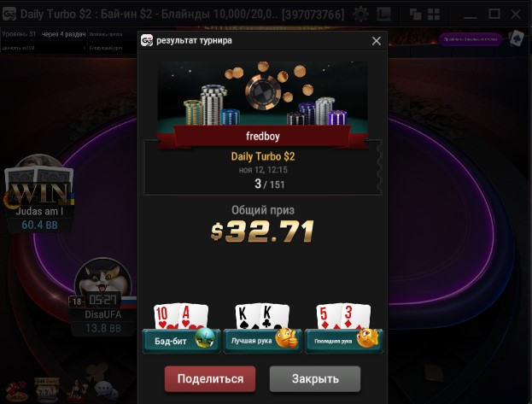The image size is (532, 404).
Task: Select the DisaUFA cat avatar
Action: (x=102, y=280)
